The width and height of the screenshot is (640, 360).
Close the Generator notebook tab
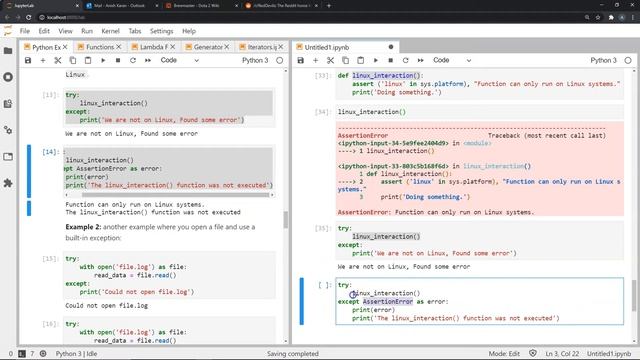click(x=227, y=47)
